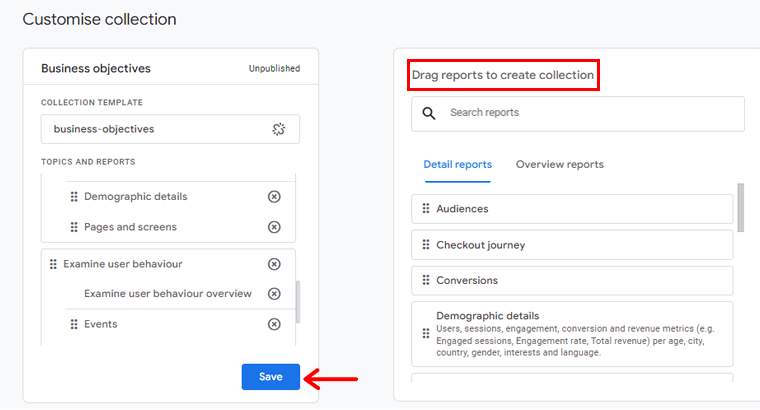Grab the Audiences drag handle

(x=426, y=209)
